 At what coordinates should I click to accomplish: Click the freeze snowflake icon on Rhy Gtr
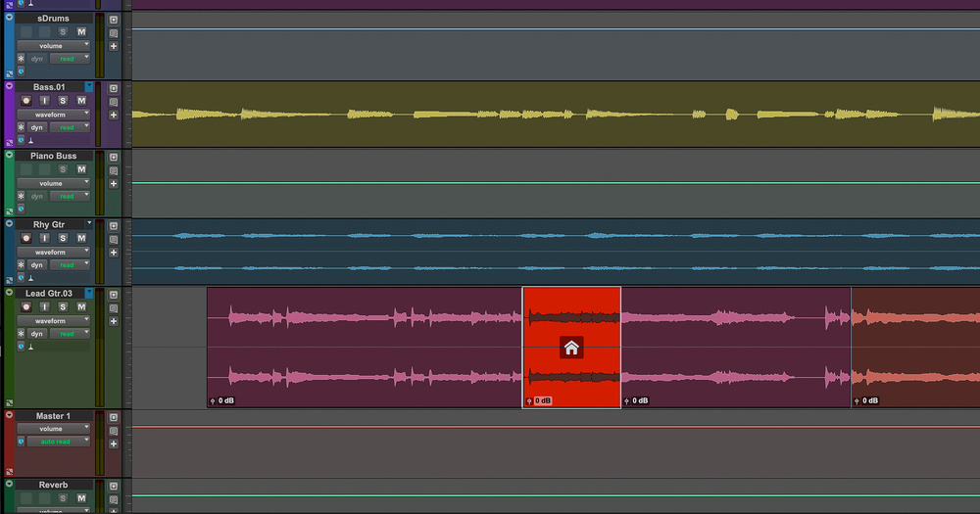coord(21,265)
